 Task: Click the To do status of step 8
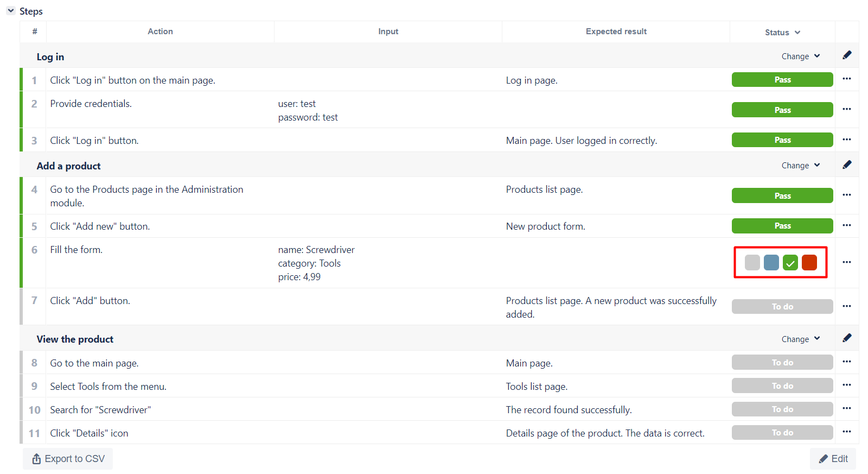(782, 362)
